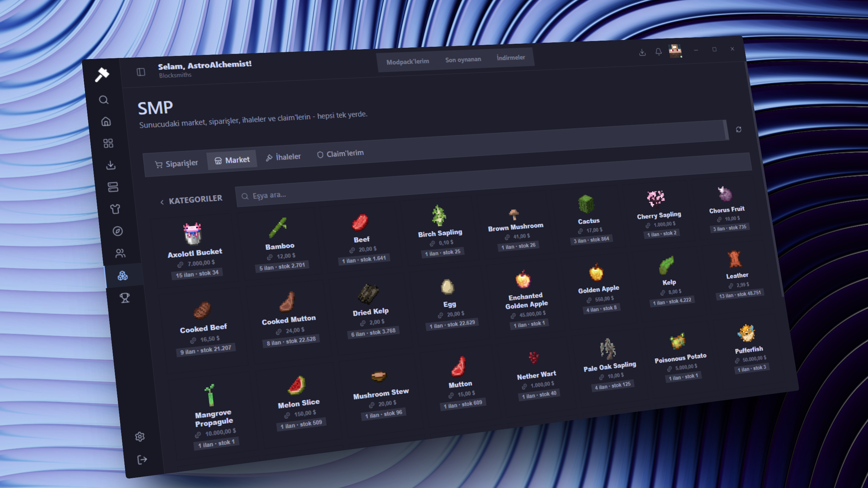Viewport: 868px width, 488px height.
Task: Switch to the İndirmeler tab
Action: click(511, 58)
